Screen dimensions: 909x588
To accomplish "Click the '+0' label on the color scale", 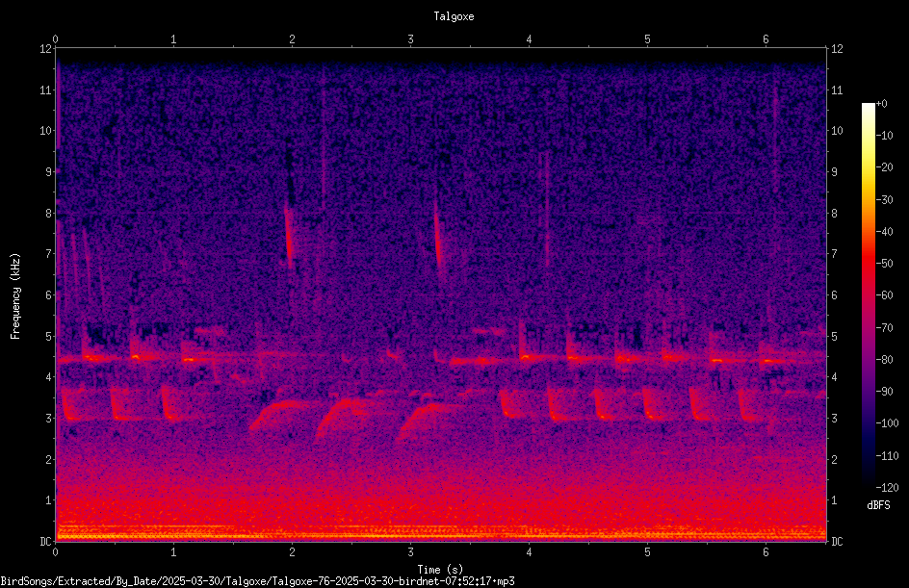I will (x=881, y=104).
